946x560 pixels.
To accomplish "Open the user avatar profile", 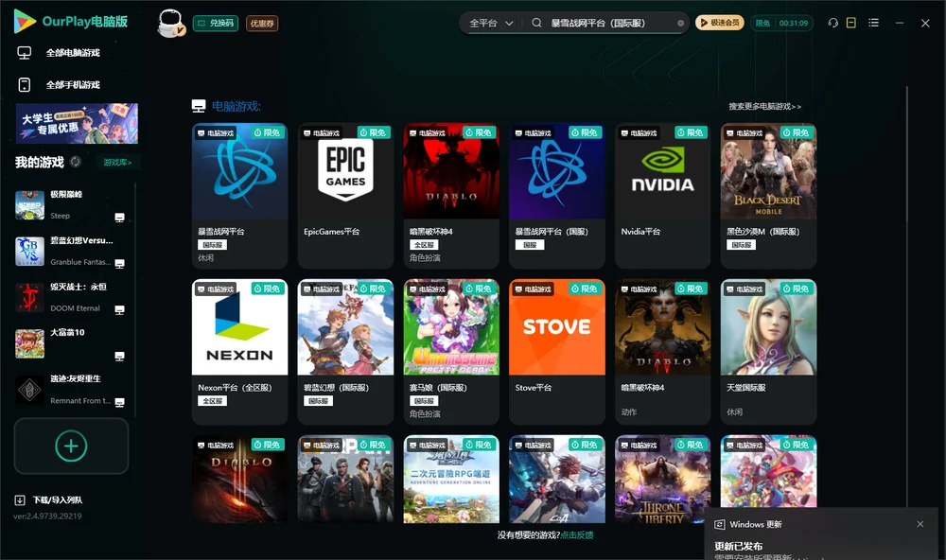I will coord(170,24).
